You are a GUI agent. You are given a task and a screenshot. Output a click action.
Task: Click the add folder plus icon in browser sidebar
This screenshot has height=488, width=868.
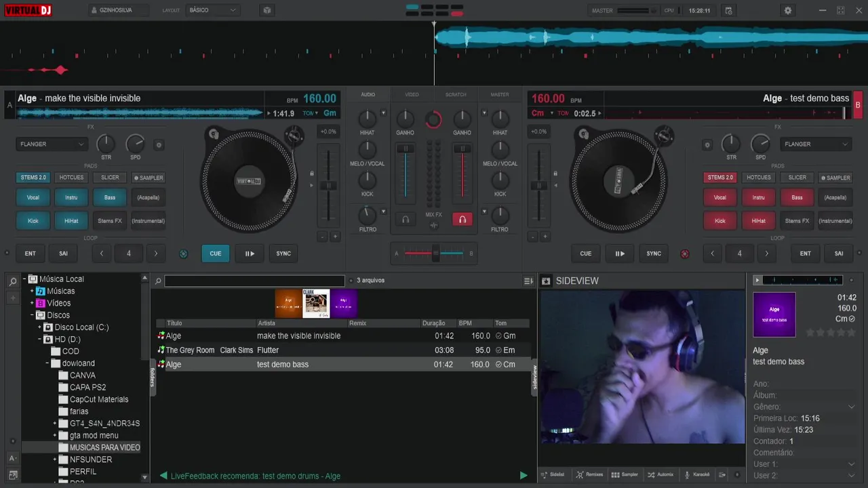click(12, 298)
